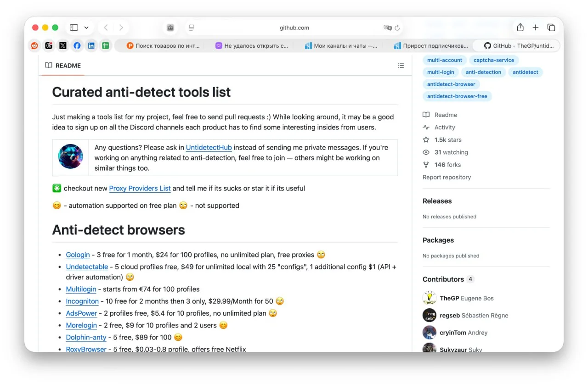Open the Facebook pinned tab
Screen dimensions: 588x384
[x=77, y=45]
